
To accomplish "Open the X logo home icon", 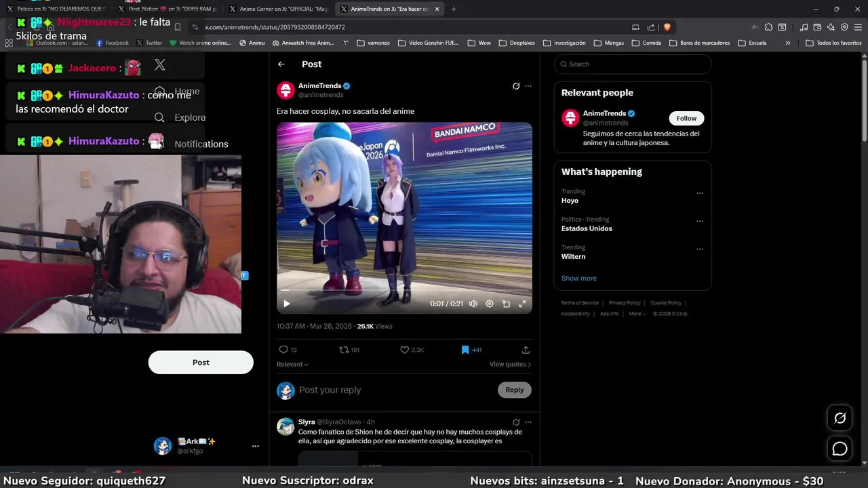I will coord(160,64).
